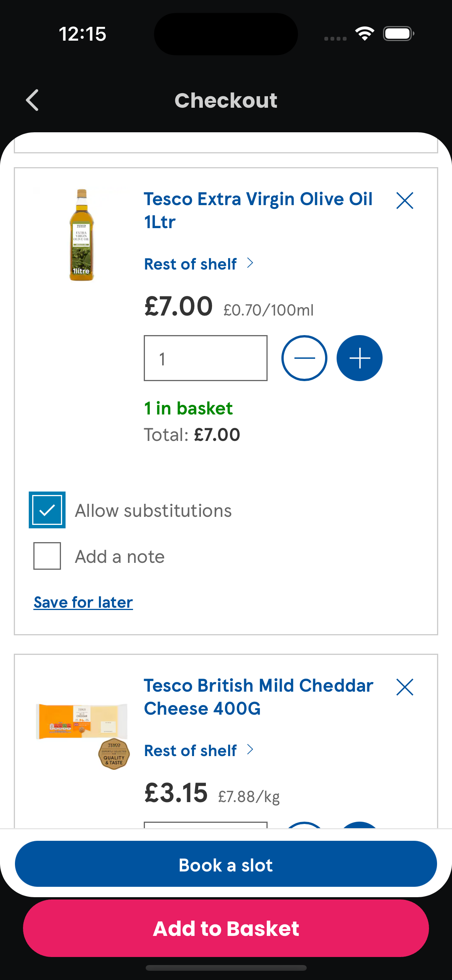Tap the Olive Oil bottle image

(x=82, y=235)
